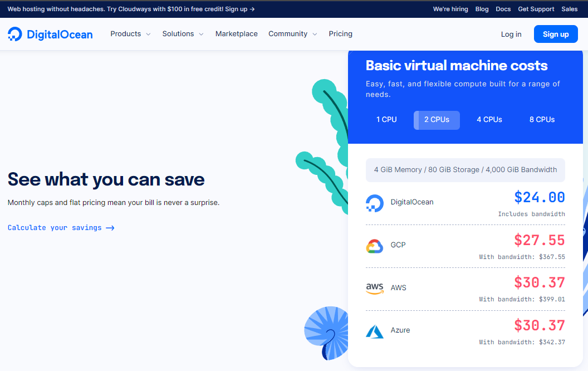Click the 'Monthly caps and flat pricing' sentence
The height and width of the screenshot is (371, 588).
pyautogui.click(x=114, y=203)
